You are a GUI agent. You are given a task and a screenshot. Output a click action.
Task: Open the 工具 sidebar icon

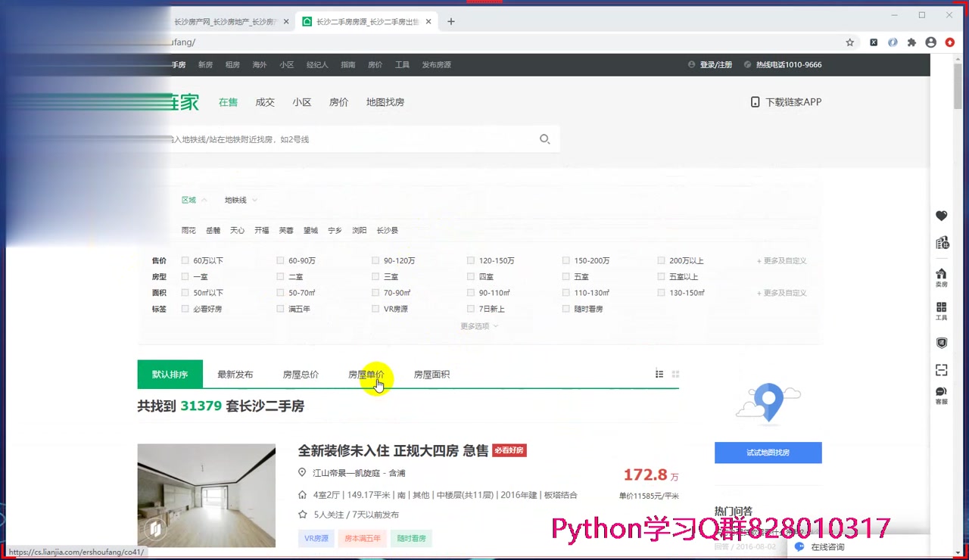(x=941, y=311)
